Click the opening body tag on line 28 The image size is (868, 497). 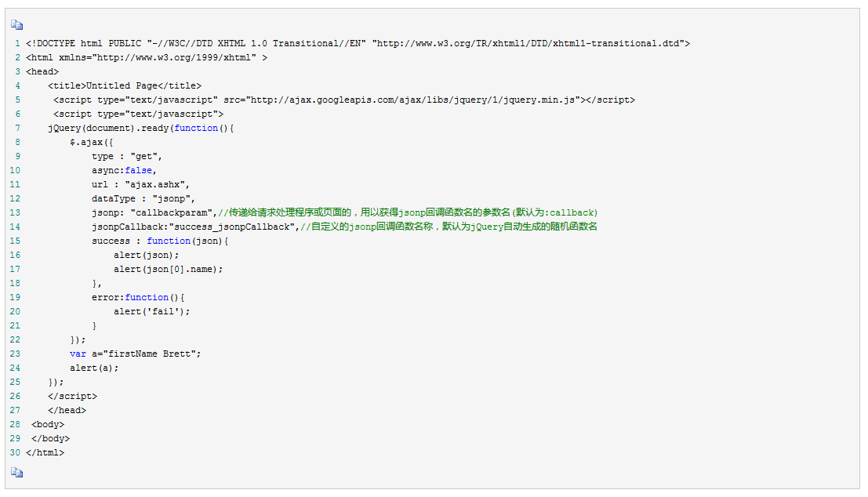tap(48, 425)
